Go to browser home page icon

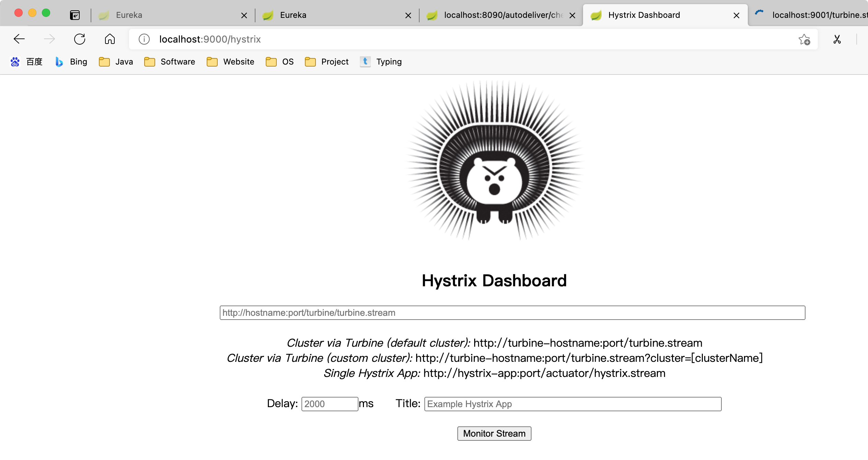(110, 39)
